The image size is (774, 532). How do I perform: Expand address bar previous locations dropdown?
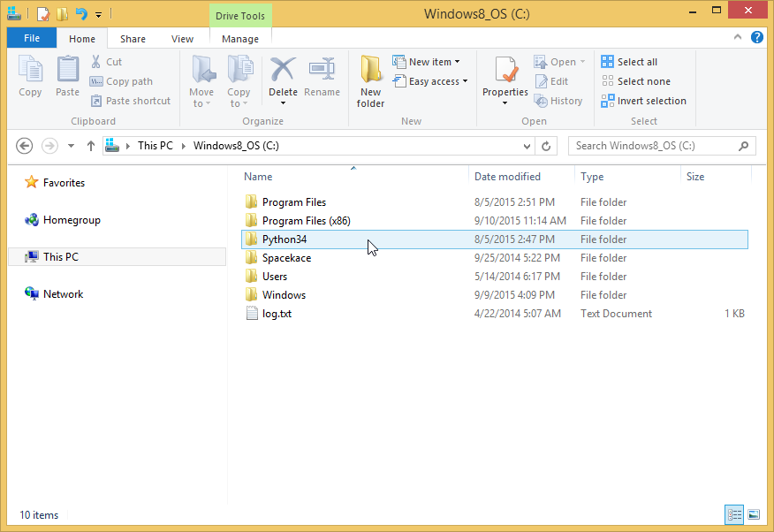click(x=527, y=146)
